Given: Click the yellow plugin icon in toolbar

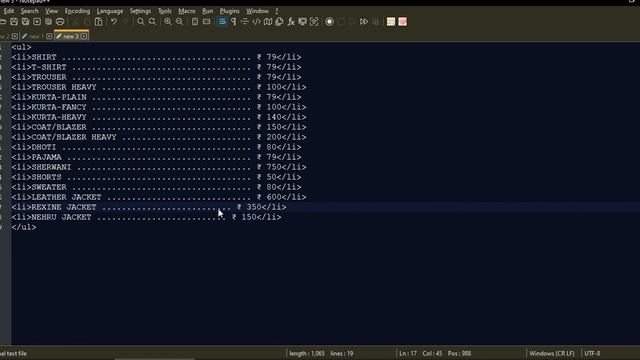Looking at the screenshot, I should pos(391,22).
